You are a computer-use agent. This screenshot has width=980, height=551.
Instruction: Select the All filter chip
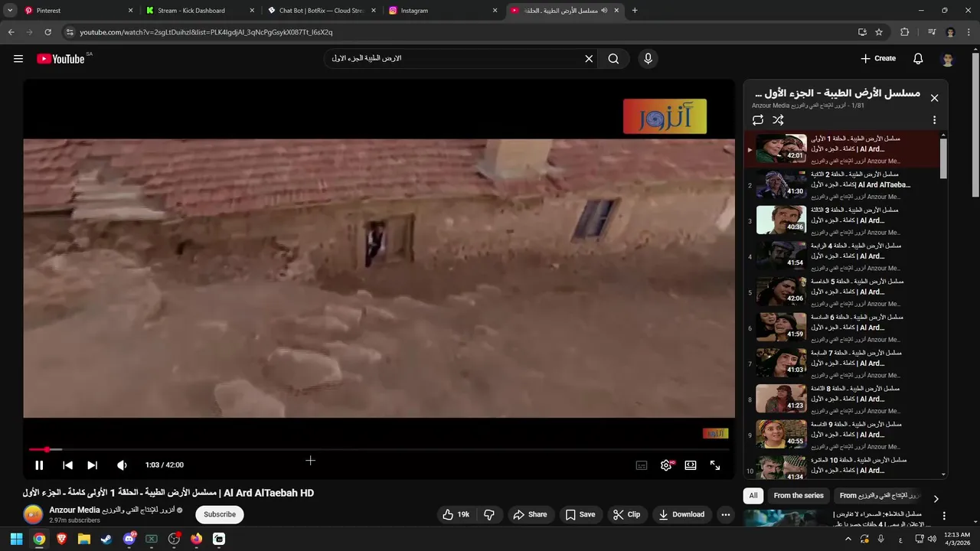(753, 496)
